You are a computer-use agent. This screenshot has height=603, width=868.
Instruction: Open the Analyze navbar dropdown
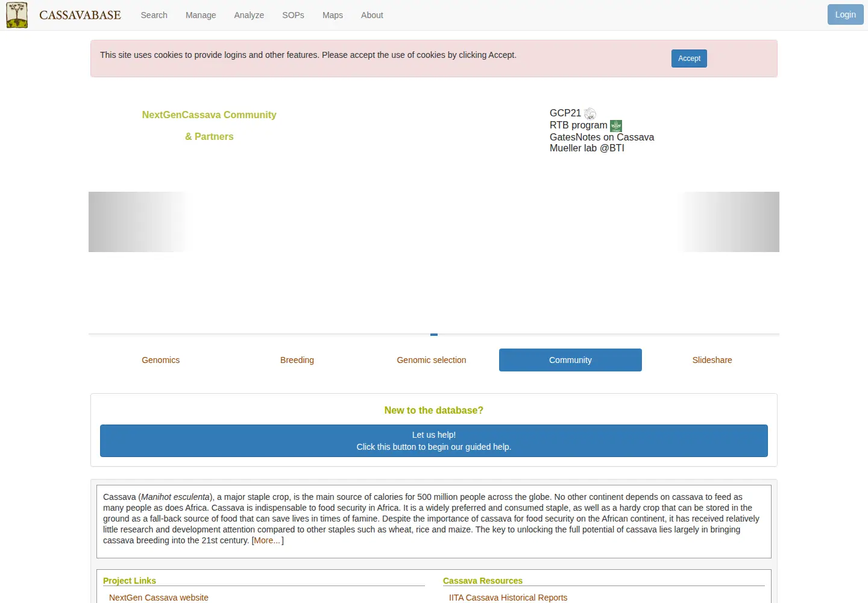pyautogui.click(x=249, y=15)
